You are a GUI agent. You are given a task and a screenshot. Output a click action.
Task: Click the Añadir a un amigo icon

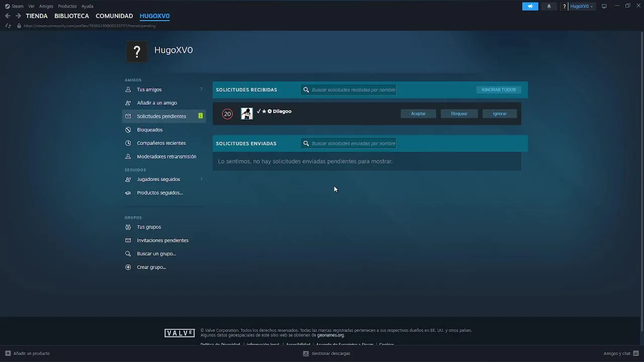click(x=128, y=103)
